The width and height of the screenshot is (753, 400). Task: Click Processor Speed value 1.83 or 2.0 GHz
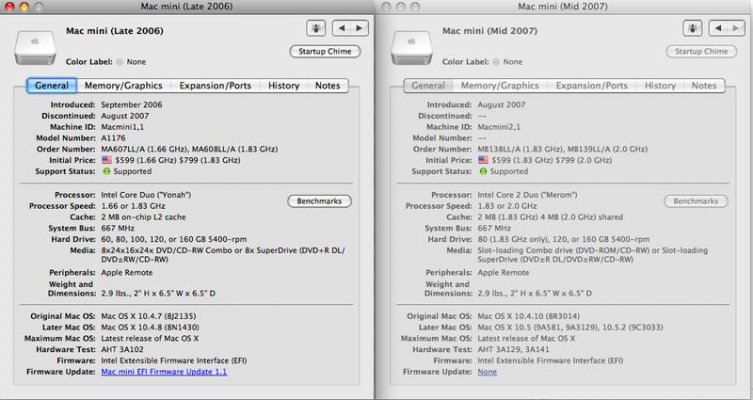click(507, 206)
